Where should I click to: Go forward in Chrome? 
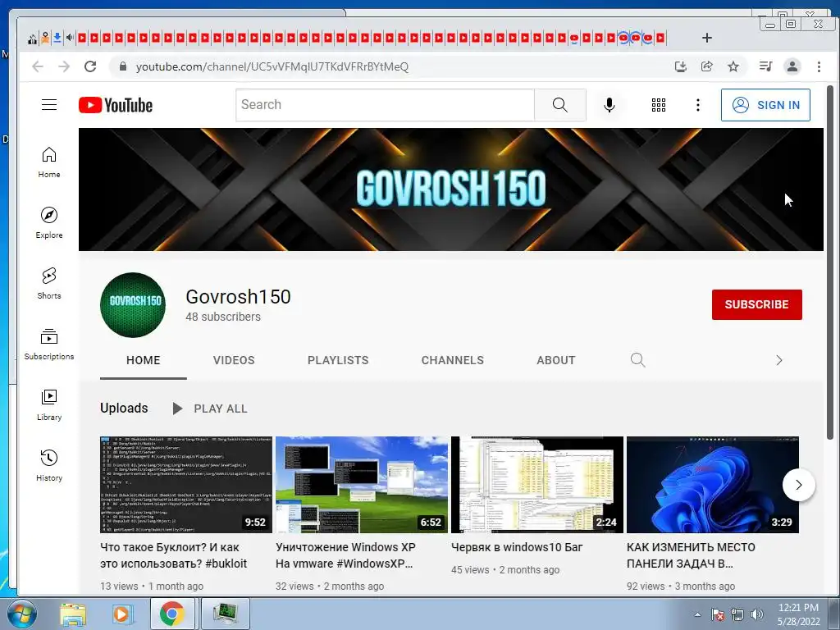[x=64, y=66]
